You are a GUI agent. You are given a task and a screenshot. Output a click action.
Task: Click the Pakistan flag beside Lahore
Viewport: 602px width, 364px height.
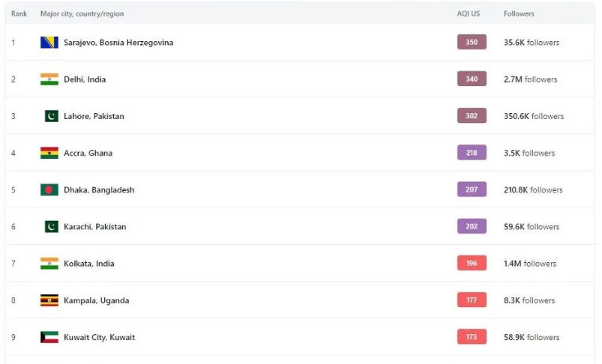[51, 116]
